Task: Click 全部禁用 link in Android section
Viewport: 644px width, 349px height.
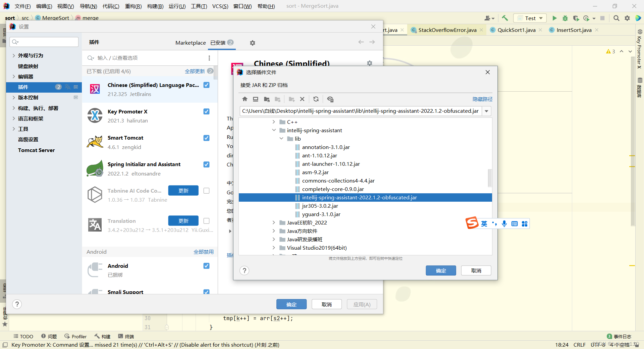Action: pyautogui.click(x=203, y=252)
